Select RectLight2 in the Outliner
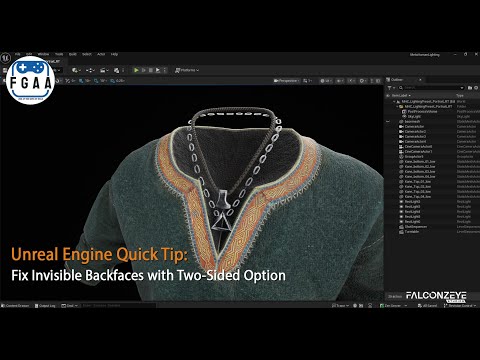Image resolution: width=480 pixels, height=360 pixels. pos(413,202)
